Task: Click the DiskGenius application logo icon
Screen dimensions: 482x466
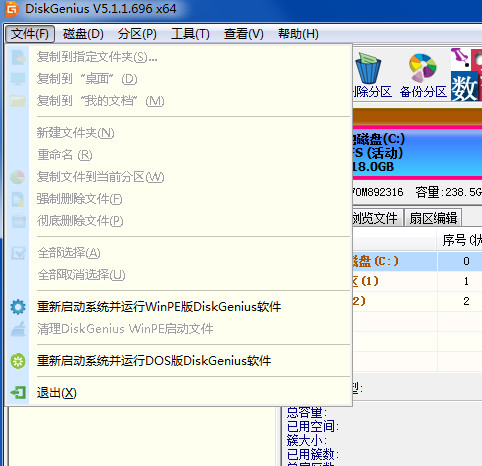Action: point(12,8)
